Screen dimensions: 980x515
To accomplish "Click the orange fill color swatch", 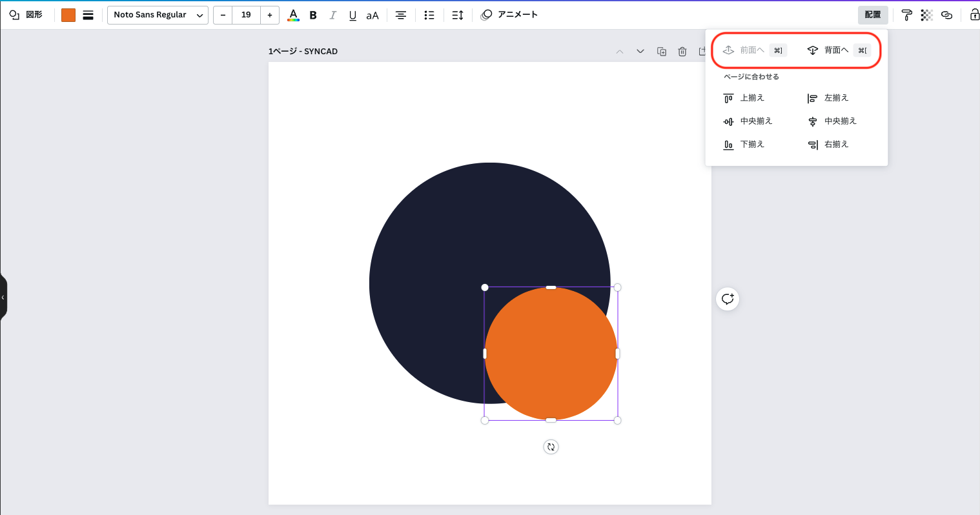I will tap(68, 14).
